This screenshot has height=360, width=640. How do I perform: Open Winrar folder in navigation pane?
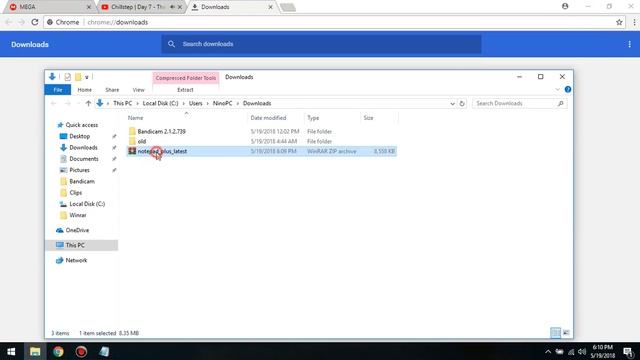point(78,215)
